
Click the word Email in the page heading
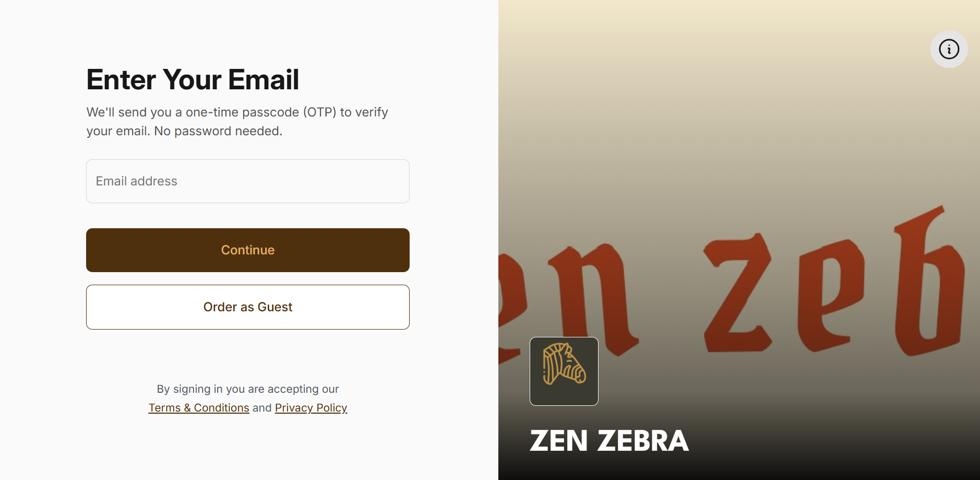(263, 79)
